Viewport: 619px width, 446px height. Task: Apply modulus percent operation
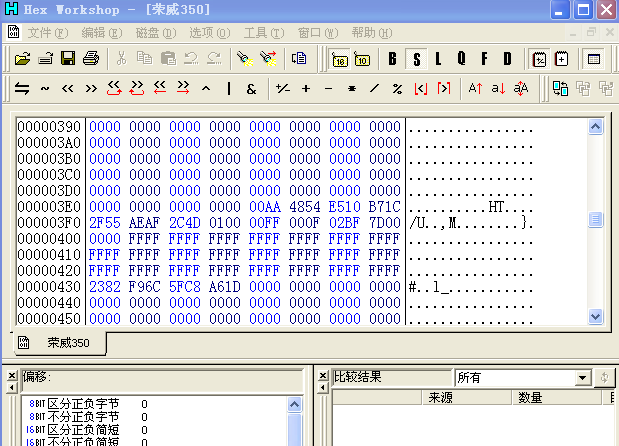tap(398, 89)
